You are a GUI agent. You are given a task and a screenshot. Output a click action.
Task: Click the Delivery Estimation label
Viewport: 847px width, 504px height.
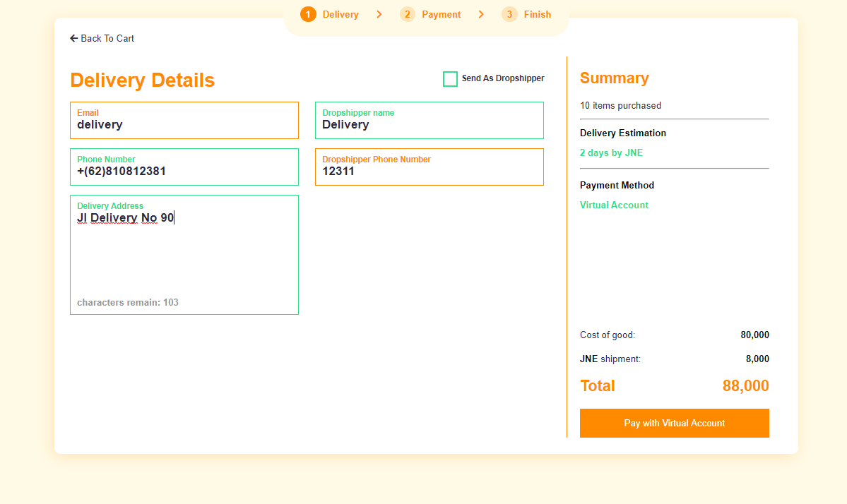point(623,133)
